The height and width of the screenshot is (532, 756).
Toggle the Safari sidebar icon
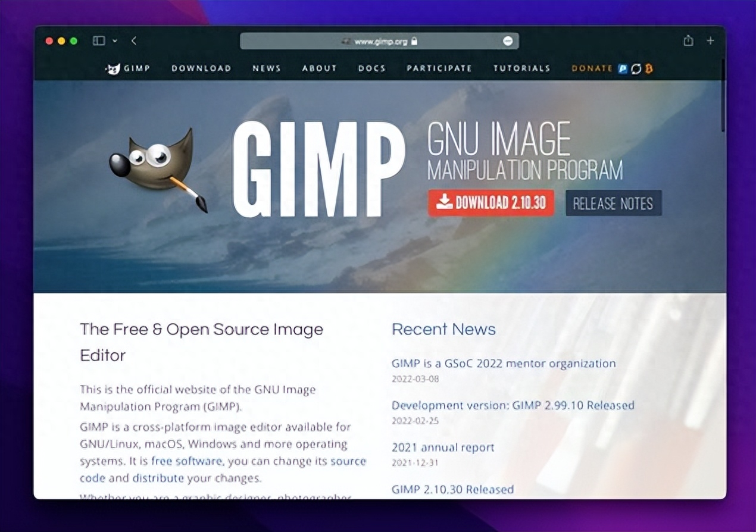tap(99, 40)
